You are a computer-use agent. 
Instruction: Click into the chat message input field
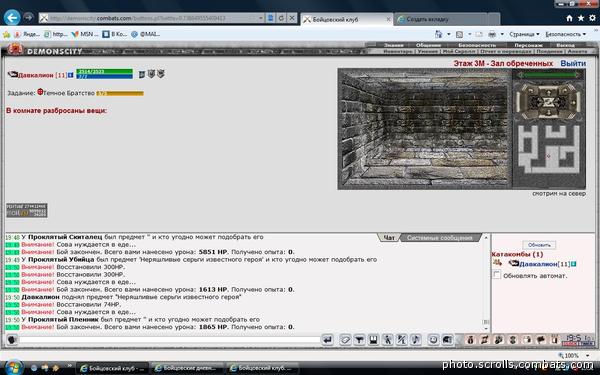click(170, 339)
